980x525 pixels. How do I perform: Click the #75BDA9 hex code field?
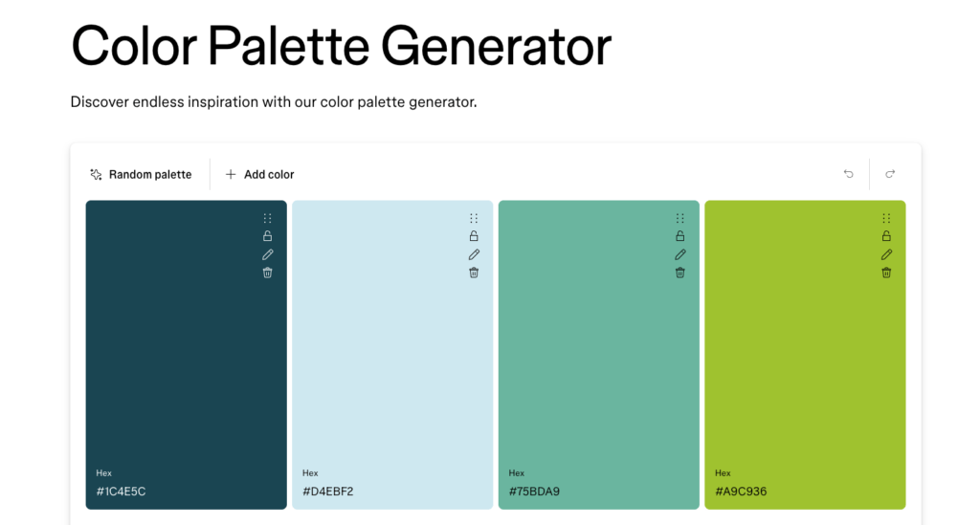[x=534, y=492]
